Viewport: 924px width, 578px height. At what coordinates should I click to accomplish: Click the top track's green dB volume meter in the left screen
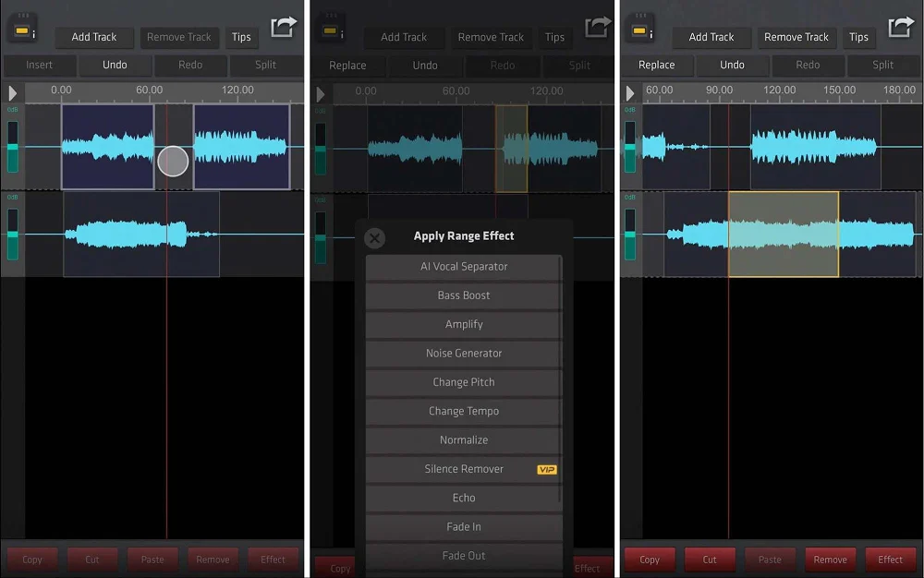click(x=13, y=146)
